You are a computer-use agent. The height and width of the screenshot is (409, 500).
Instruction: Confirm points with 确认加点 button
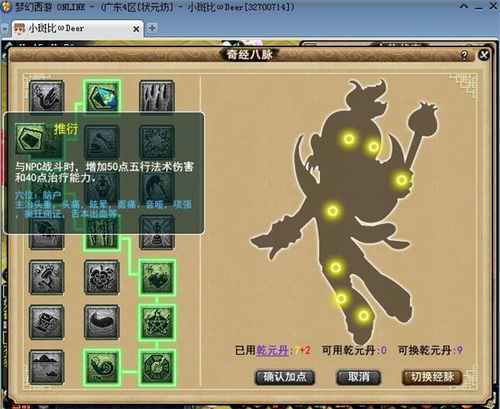click(285, 377)
